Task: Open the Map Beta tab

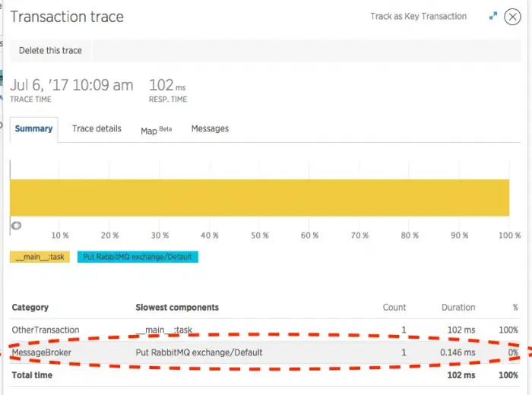Action: (156, 130)
